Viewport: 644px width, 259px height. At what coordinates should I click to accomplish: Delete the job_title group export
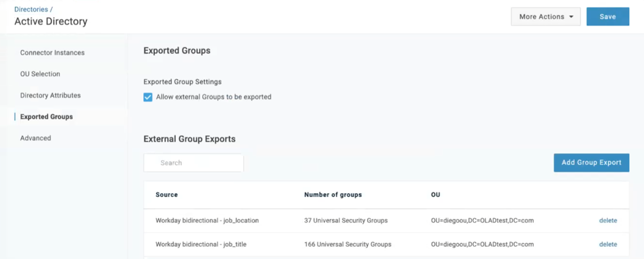pyautogui.click(x=608, y=244)
